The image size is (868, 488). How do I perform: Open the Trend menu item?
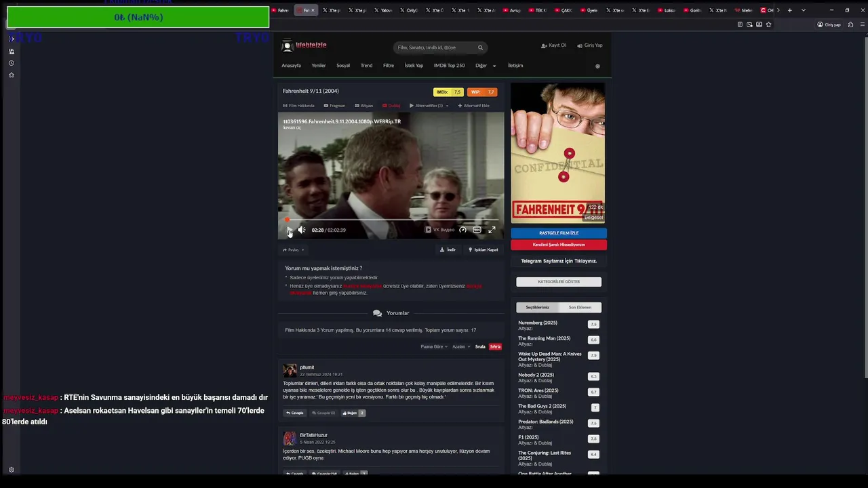pos(366,66)
